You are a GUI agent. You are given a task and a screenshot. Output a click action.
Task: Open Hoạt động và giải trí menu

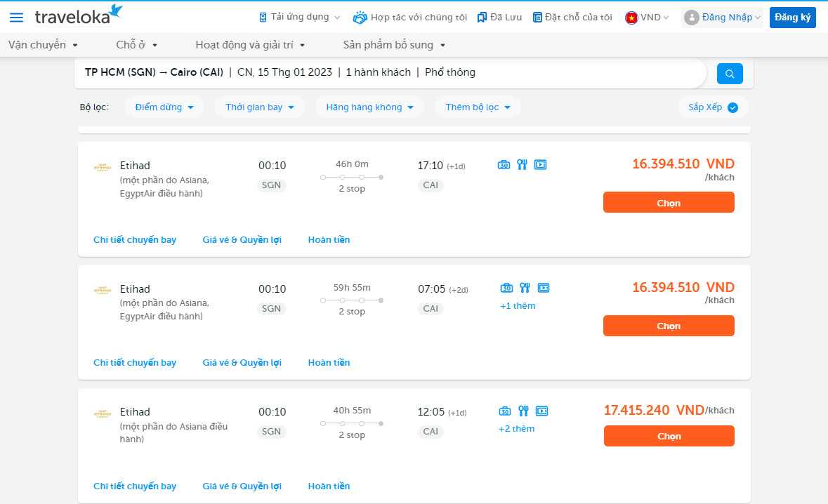[250, 45]
